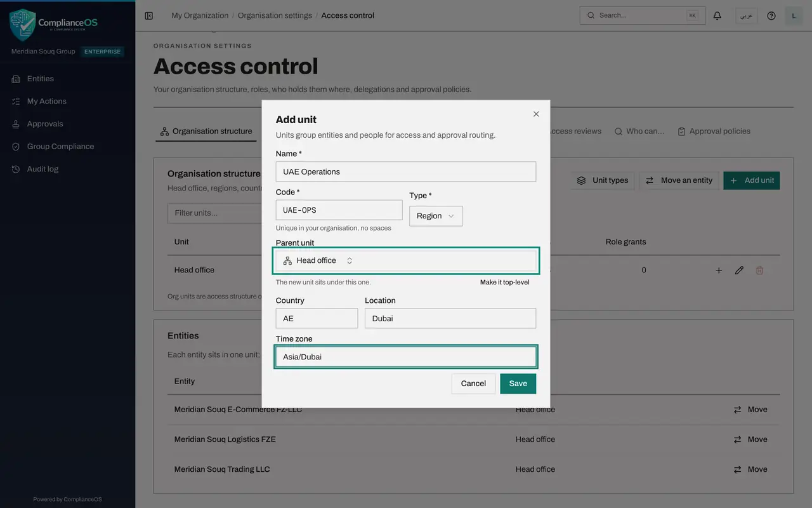Delete the Head office unit trash icon

point(759,271)
